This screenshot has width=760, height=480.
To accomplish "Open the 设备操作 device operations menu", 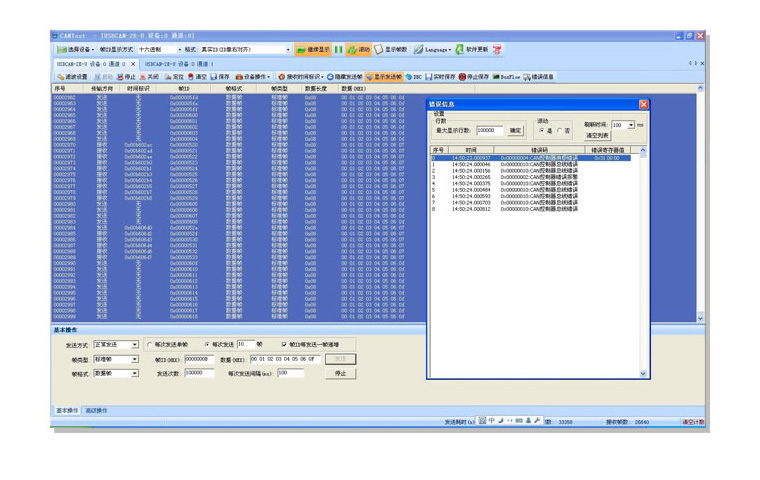I will coord(253,77).
